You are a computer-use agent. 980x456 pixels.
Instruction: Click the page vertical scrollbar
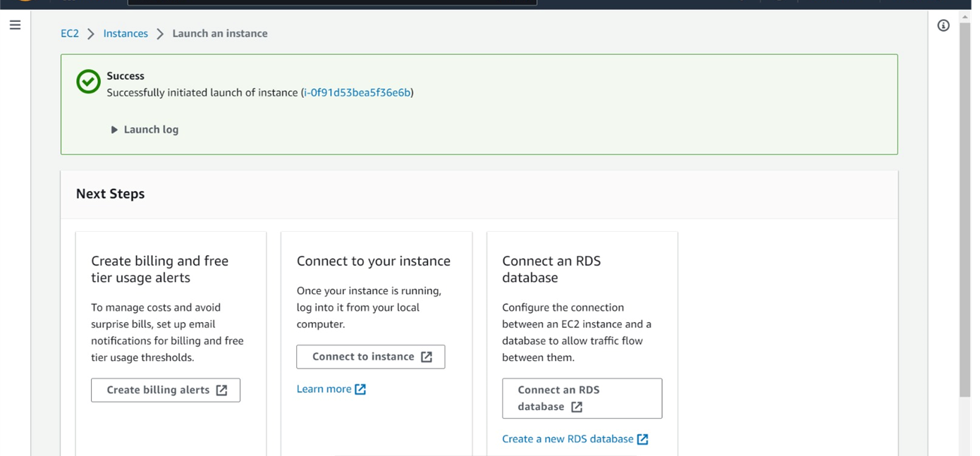tap(964, 209)
